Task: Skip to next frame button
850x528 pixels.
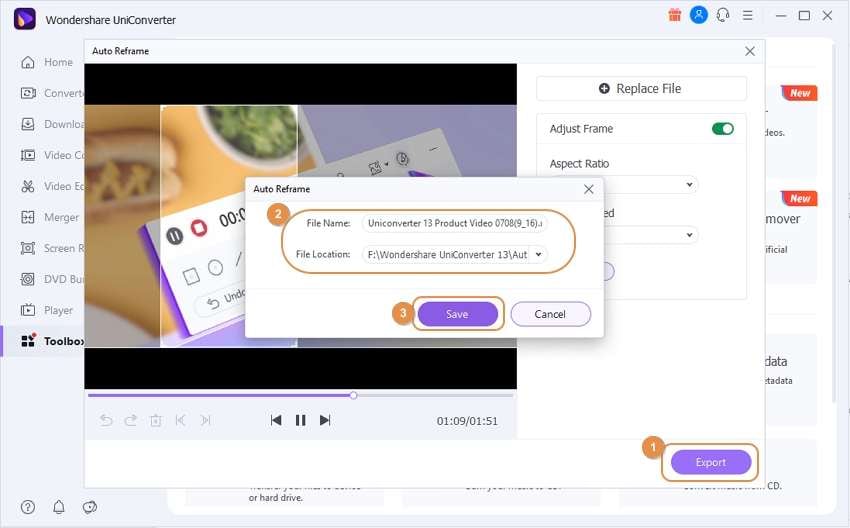Action: click(325, 420)
